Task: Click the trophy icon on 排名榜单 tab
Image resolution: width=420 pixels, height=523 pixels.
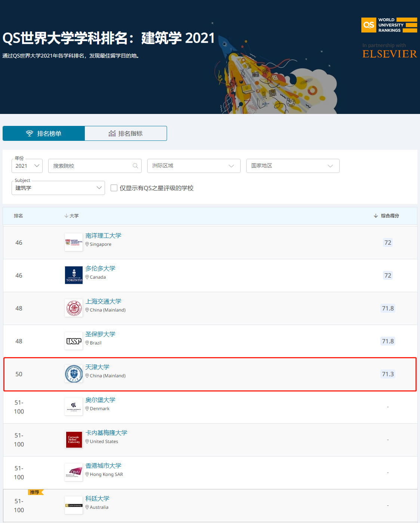Action: coord(30,133)
